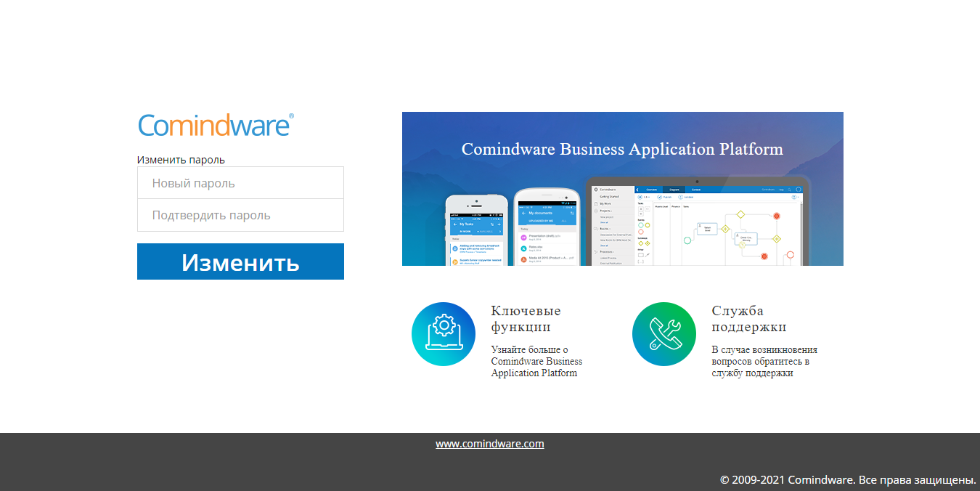Open the Ключевые функции heading
980x491 pixels.
pyautogui.click(x=526, y=319)
